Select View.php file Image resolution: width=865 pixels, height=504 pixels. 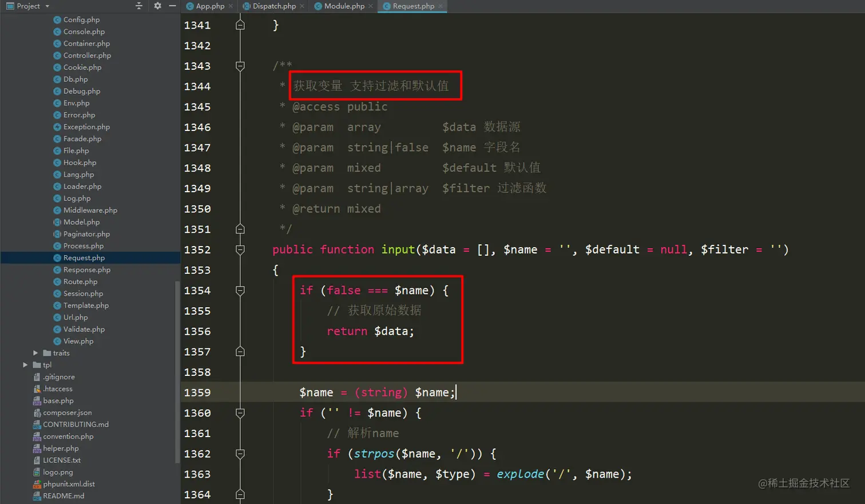click(x=78, y=342)
